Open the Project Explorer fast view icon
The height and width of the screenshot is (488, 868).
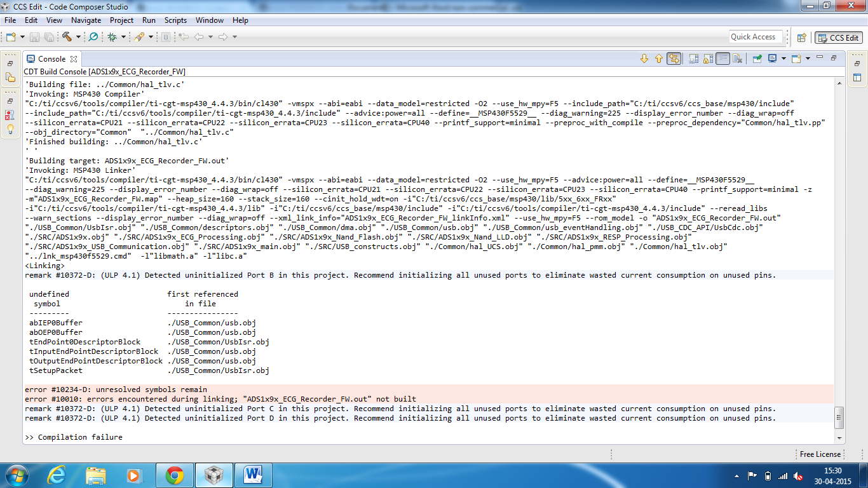[10, 78]
